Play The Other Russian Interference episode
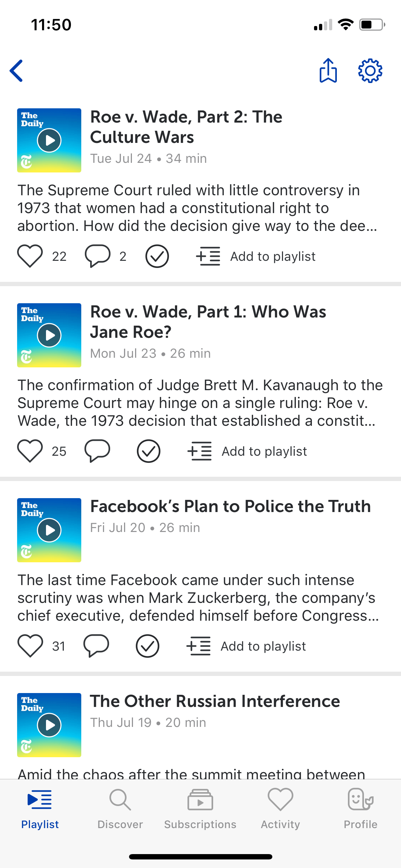Screen dimensions: 401x868 (x=49, y=725)
